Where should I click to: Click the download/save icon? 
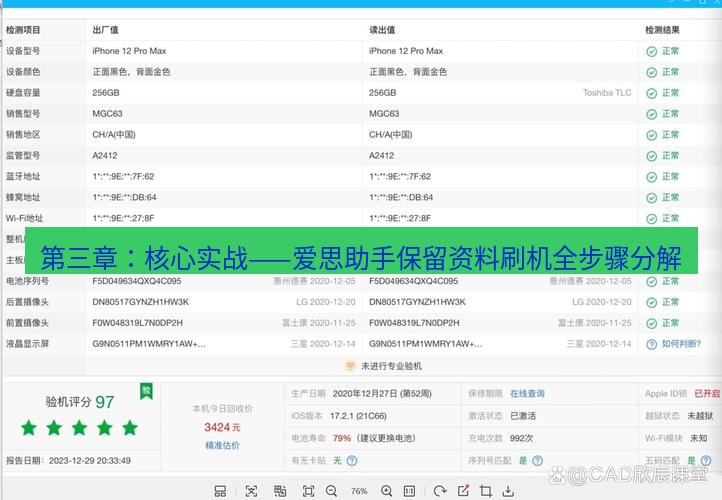[x=508, y=491]
